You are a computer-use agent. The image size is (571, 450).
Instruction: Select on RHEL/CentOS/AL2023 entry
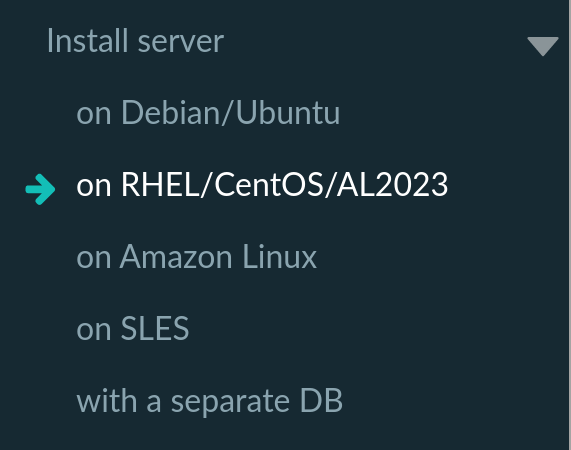click(x=262, y=185)
